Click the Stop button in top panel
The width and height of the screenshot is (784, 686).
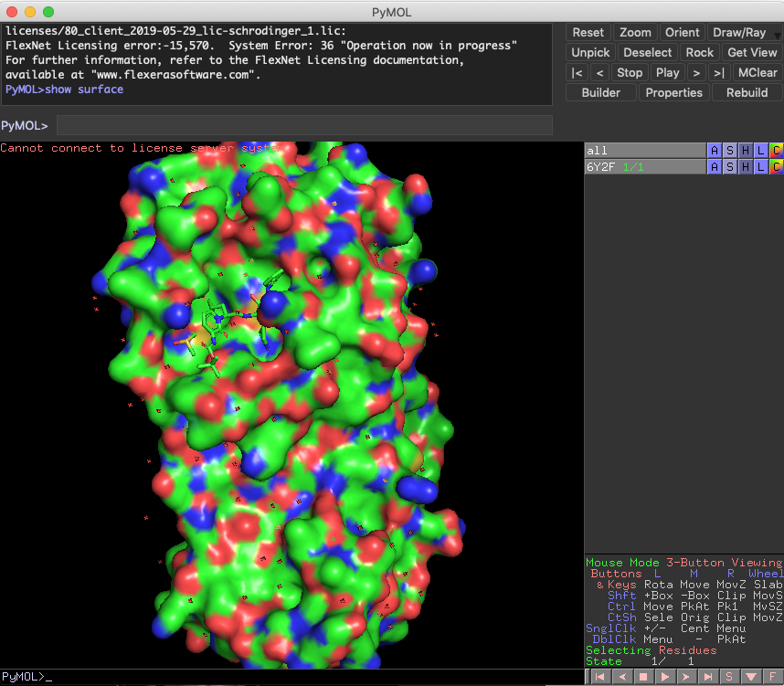[x=630, y=72]
